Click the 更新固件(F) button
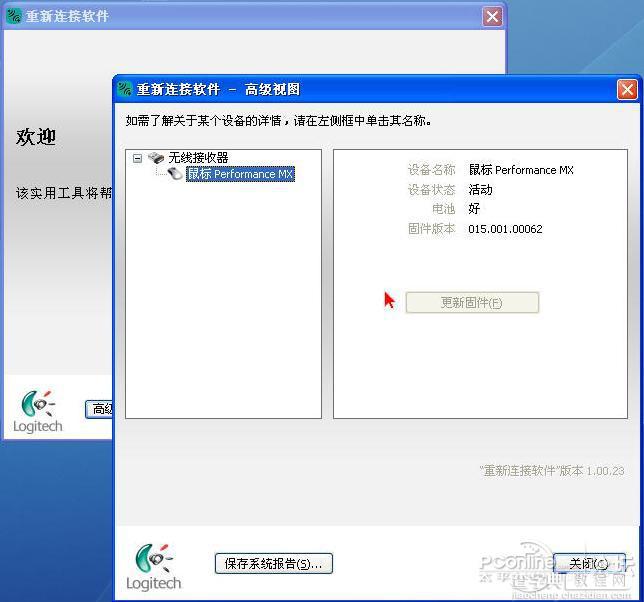Viewport: 644px width, 602px height. point(472,303)
